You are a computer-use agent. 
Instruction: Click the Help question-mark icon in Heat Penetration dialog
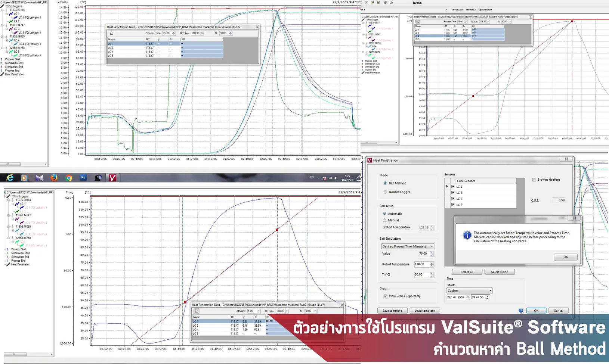coord(522,310)
